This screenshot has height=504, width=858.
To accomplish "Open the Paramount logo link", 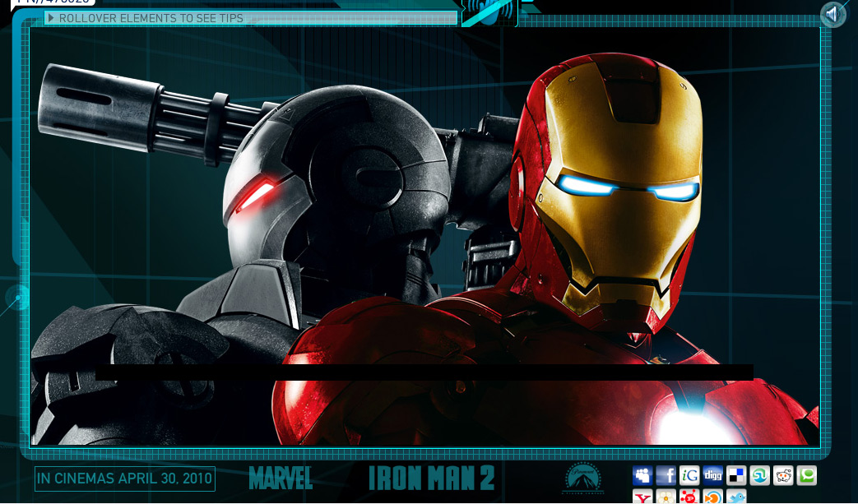I will [583, 479].
